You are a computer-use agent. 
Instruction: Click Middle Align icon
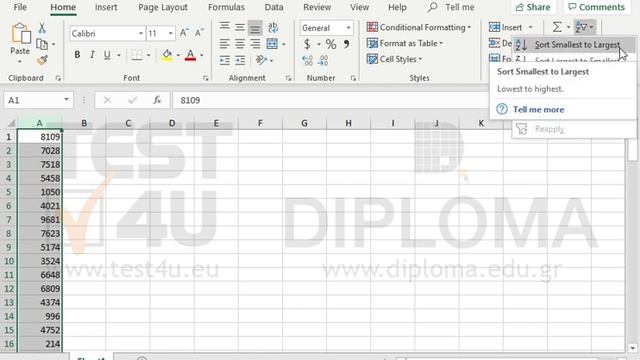(x=240, y=27)
